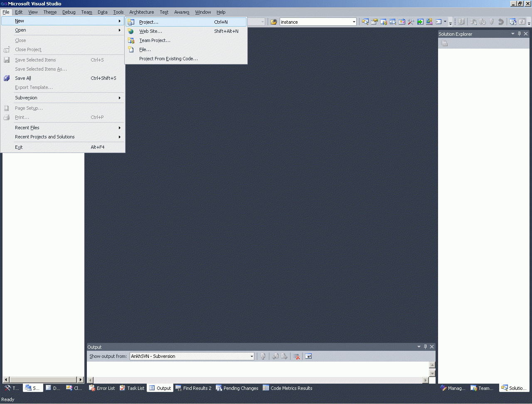Open the Help menu
This screenshot has width=532, height=404.
point(221,12)
